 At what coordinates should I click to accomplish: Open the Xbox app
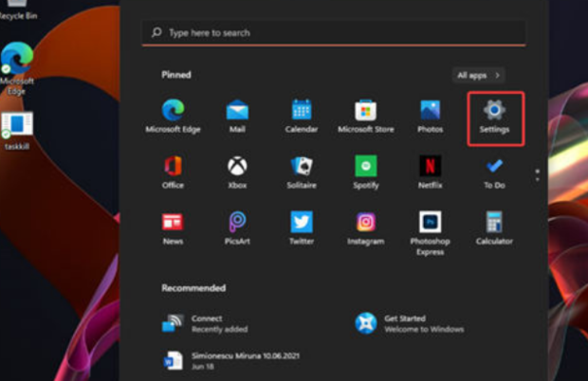click(x=237, y=172)
